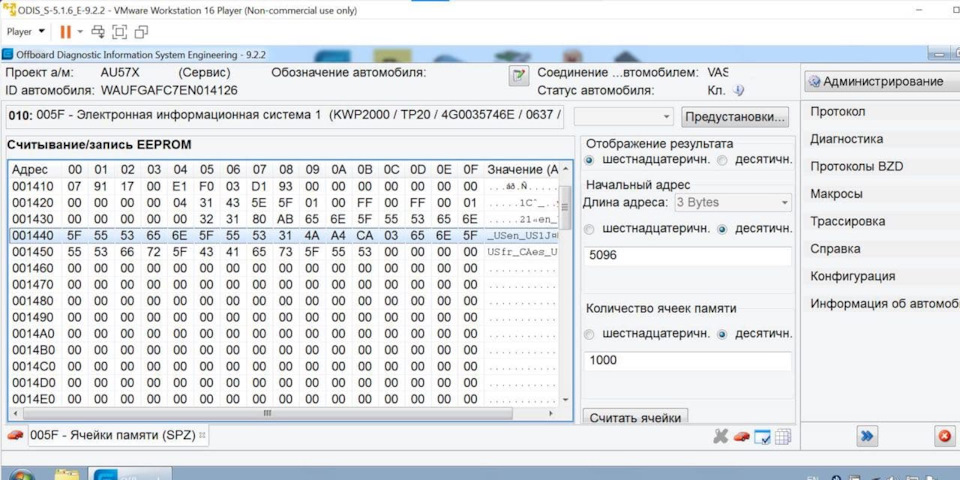Open the Player menu
Image resolution: width=960 pixels, height=480 pixels.
26,31
